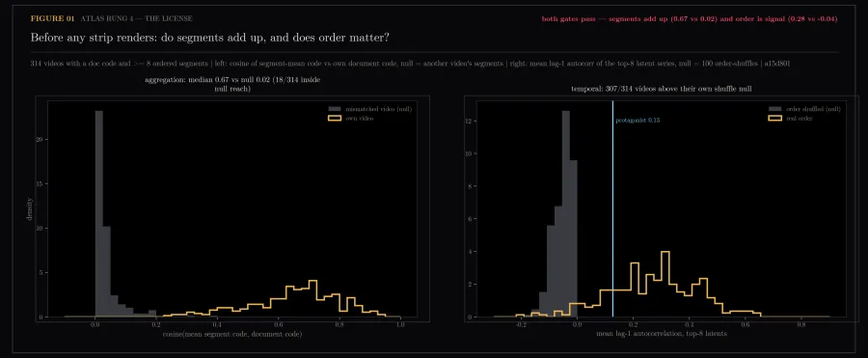This screenshot has height=358, width=868.
Task: Click the "mismatched video (null)" legend label
Action: tap(379, 109)
